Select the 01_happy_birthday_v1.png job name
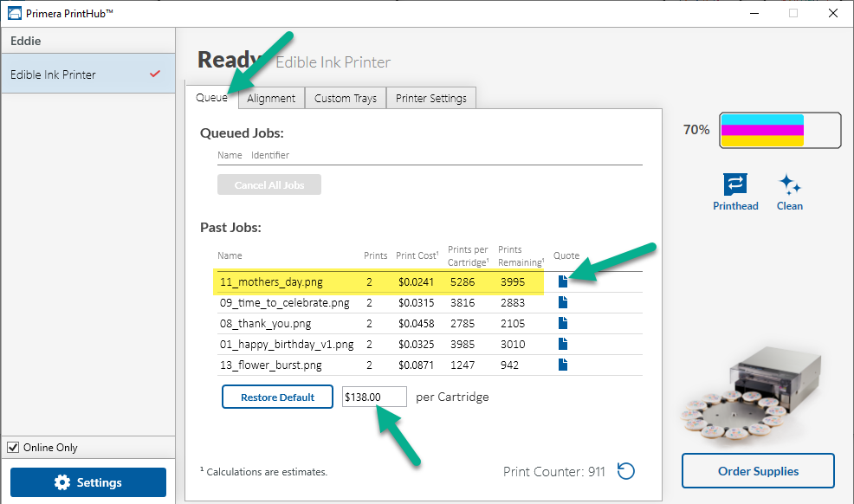The width and height of the screenshot is (854, 504). point(287,344)
